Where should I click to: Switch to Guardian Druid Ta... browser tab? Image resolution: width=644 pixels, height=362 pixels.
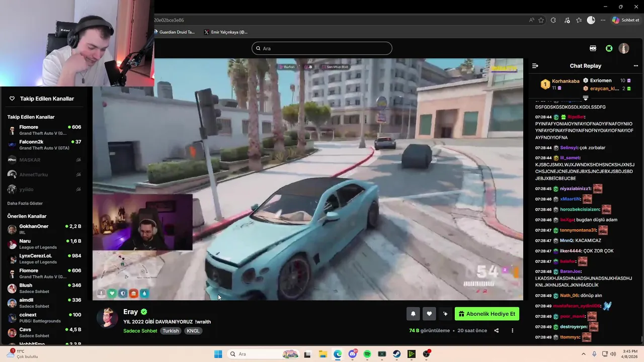pos(174,32)
